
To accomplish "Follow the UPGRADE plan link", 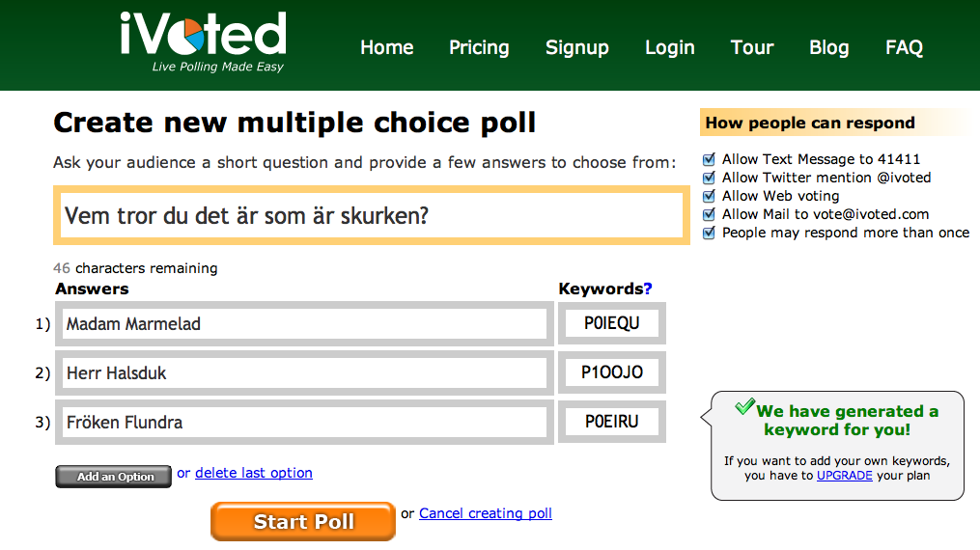I will pos(844,476).
